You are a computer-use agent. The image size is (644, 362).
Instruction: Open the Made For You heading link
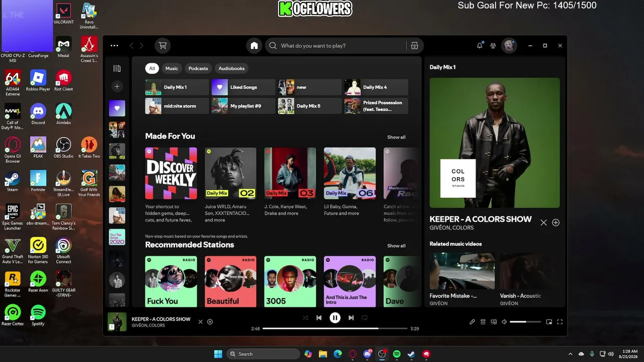pyautogui.click(x=170, y=136)
